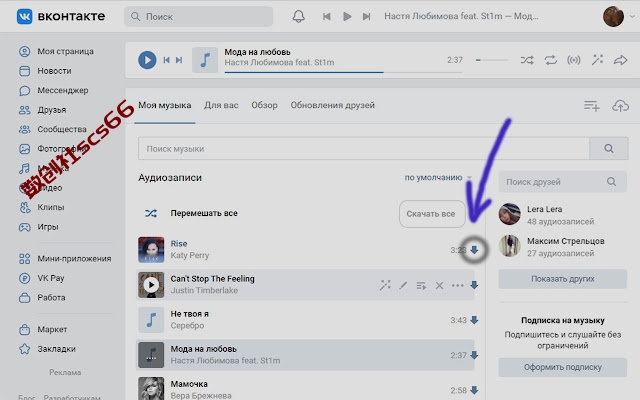The image size is (640, 400).
Task: Click Оформить подписку button
Action: coord(562,367)
